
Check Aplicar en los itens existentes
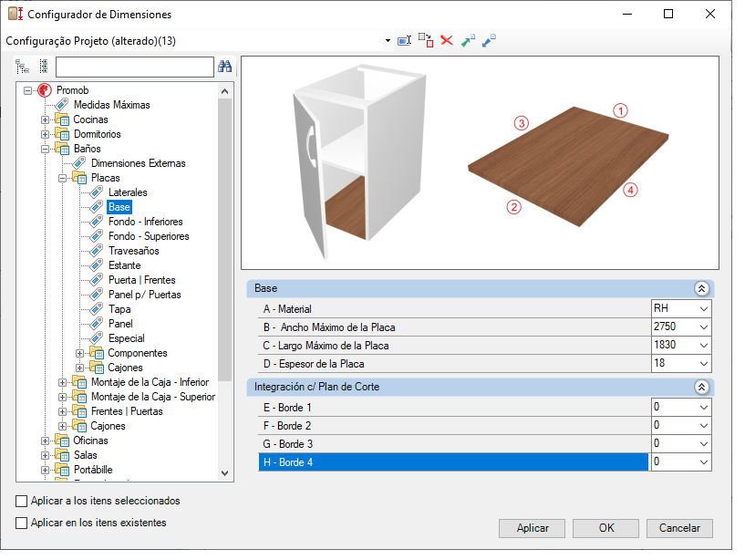(21, 523)
